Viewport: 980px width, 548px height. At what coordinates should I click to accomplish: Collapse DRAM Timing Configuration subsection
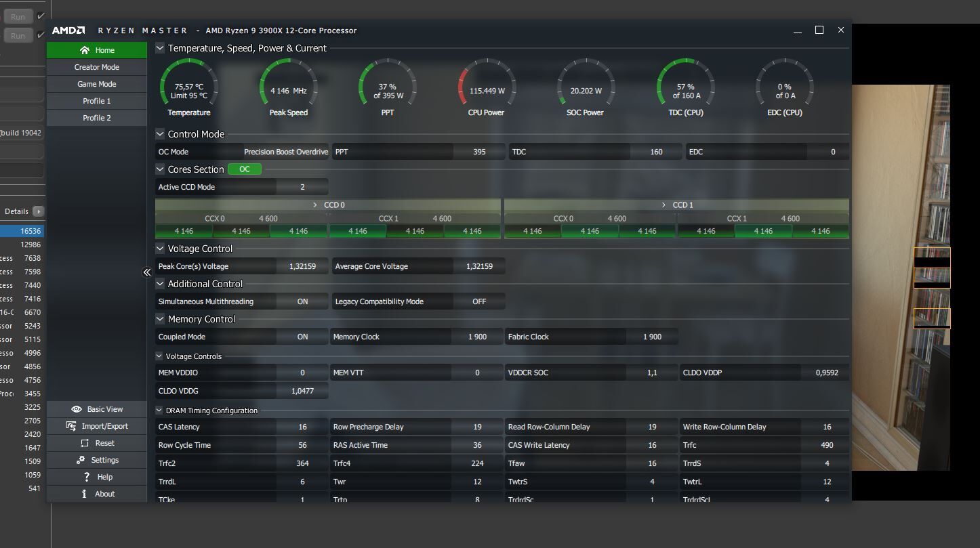[159, 410]
